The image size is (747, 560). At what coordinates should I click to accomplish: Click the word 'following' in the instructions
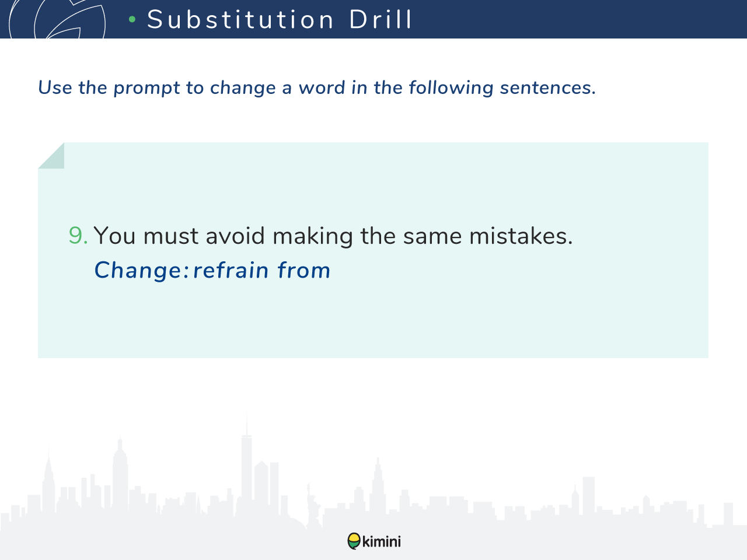[x=451, y=88]
